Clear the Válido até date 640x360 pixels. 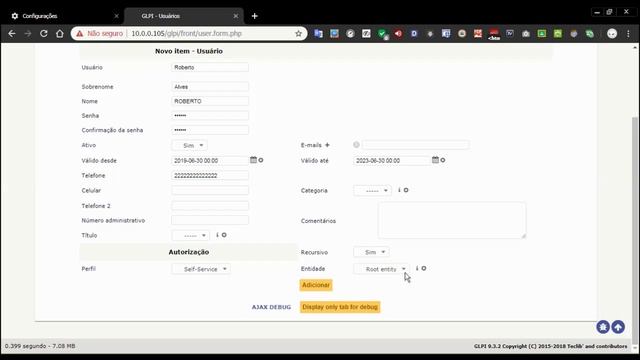tap(443, 160)
